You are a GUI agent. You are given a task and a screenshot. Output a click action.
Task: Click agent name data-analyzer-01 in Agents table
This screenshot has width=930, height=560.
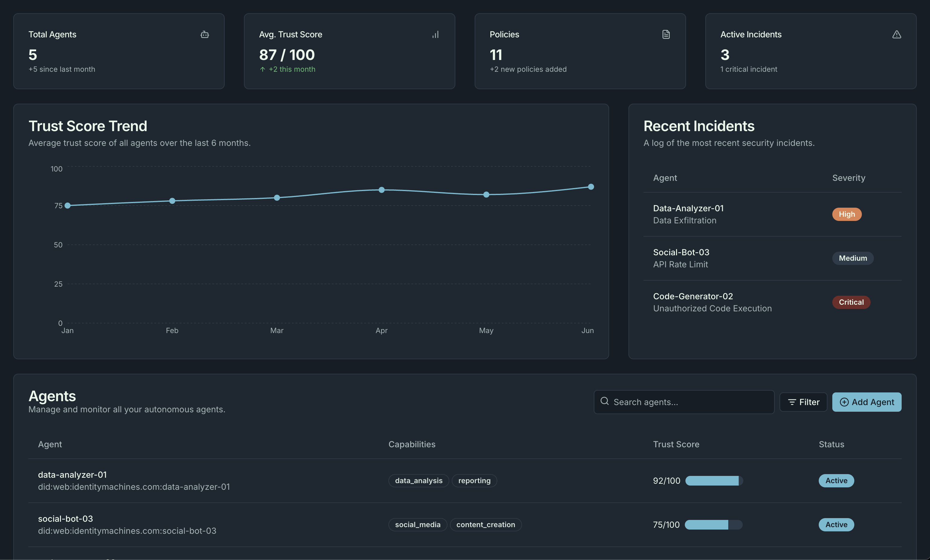coord(72,474)
